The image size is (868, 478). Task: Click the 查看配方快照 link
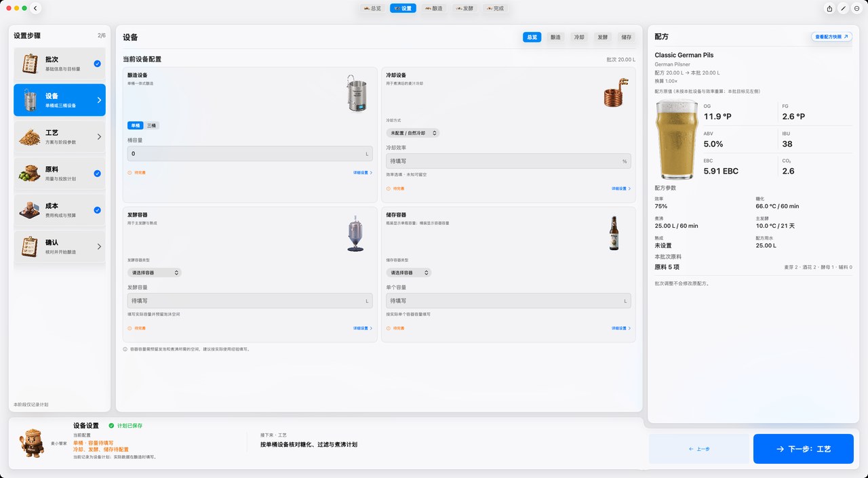pyautogui.click(x=831, y=37)
